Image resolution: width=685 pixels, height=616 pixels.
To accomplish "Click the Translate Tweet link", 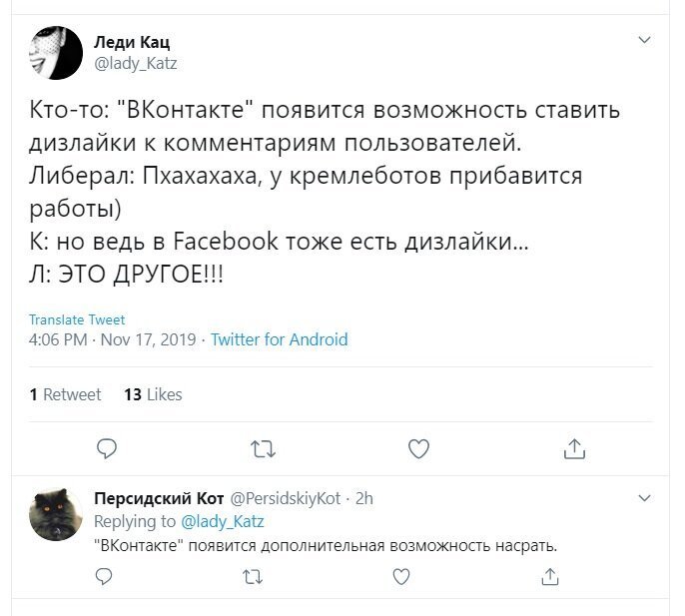I will point(77,319).
